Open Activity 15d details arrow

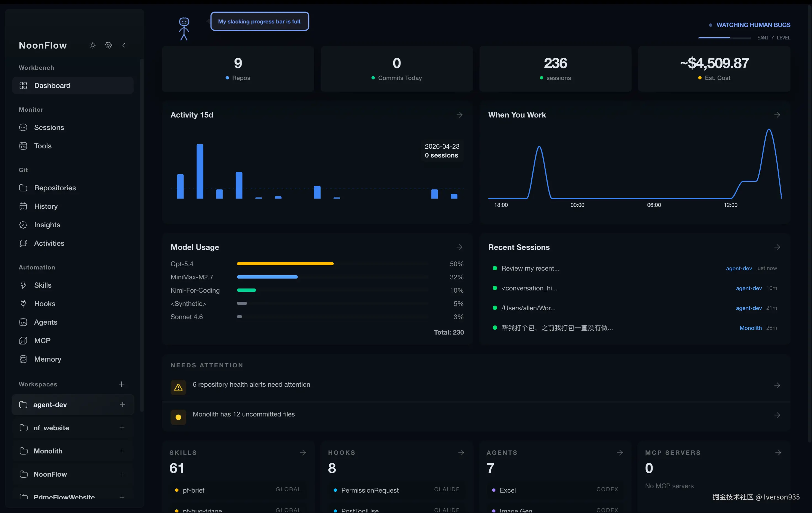[459, 115]
